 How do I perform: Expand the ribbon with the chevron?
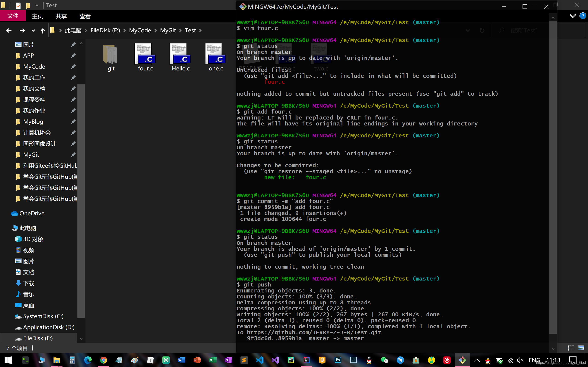pyautogui.click(x=572, y=16)
